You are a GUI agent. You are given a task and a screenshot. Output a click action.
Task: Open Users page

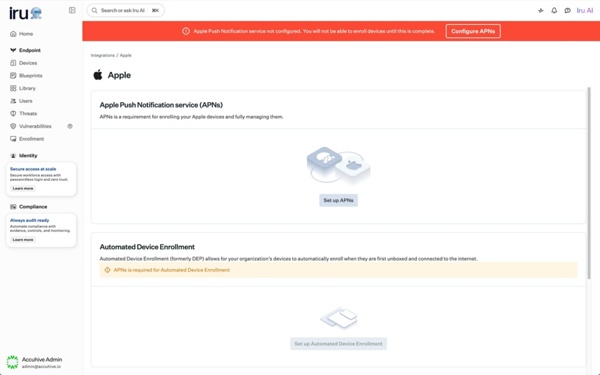click(26, 101)
